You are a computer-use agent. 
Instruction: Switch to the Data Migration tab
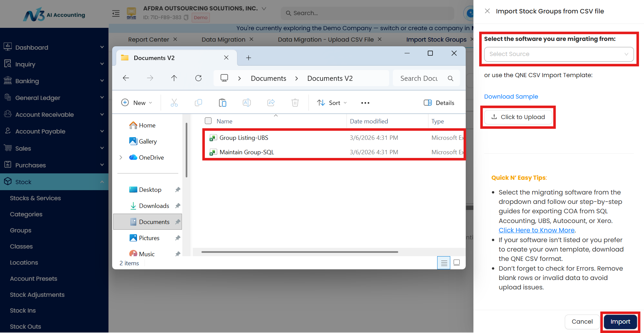[223, 40]
